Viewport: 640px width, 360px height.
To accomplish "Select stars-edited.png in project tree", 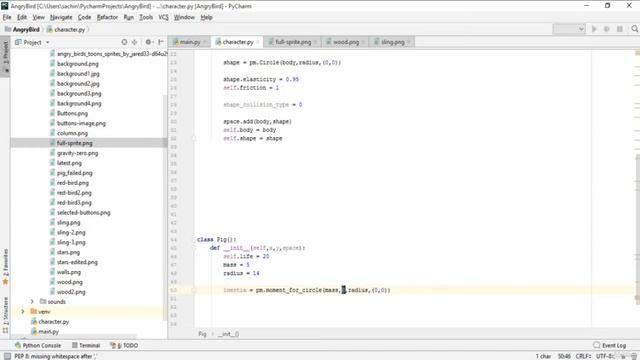I will (77, 262).
